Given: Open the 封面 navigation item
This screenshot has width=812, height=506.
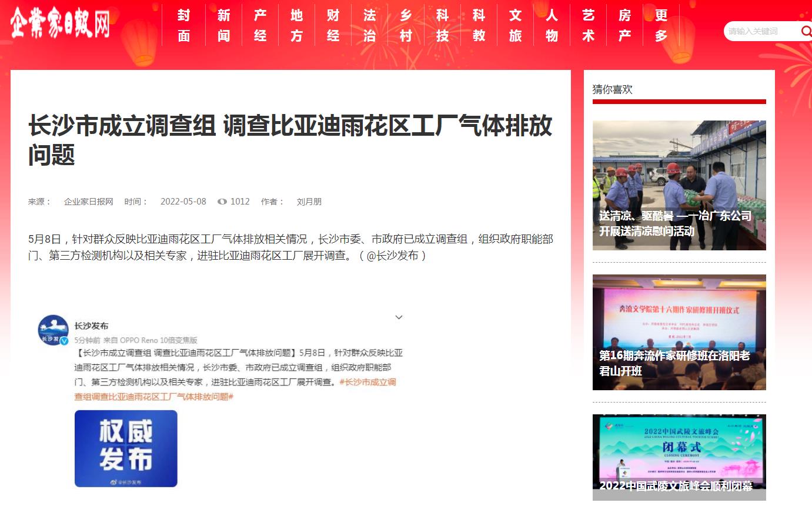Looking at the screenshot, I should 184,25.
